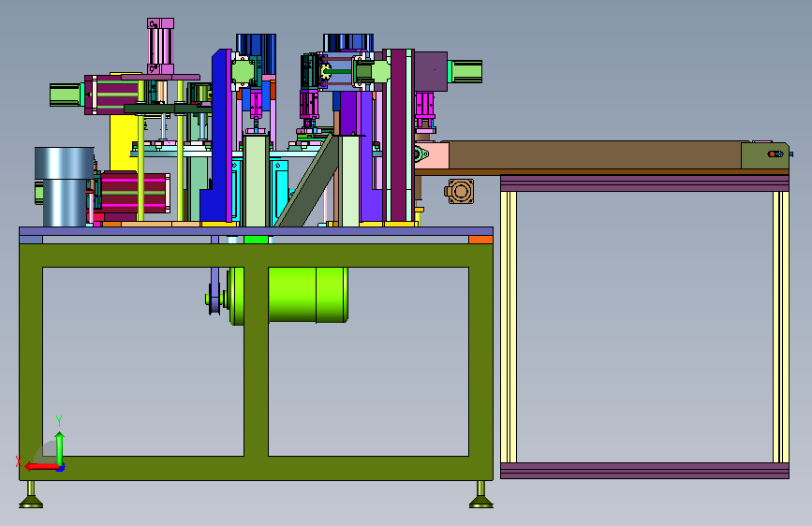Pick the bottom purple rail of conveyor stand
812x526 pixels.
[644, 471]
